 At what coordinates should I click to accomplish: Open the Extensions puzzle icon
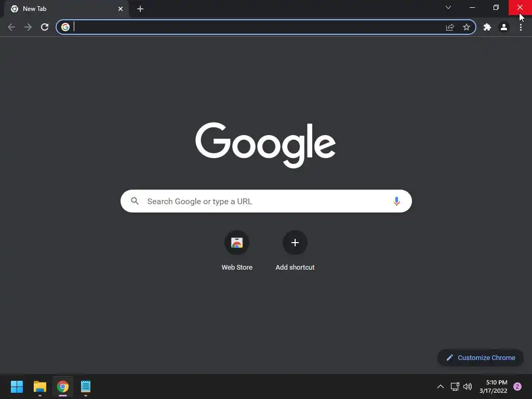point(487,27)
